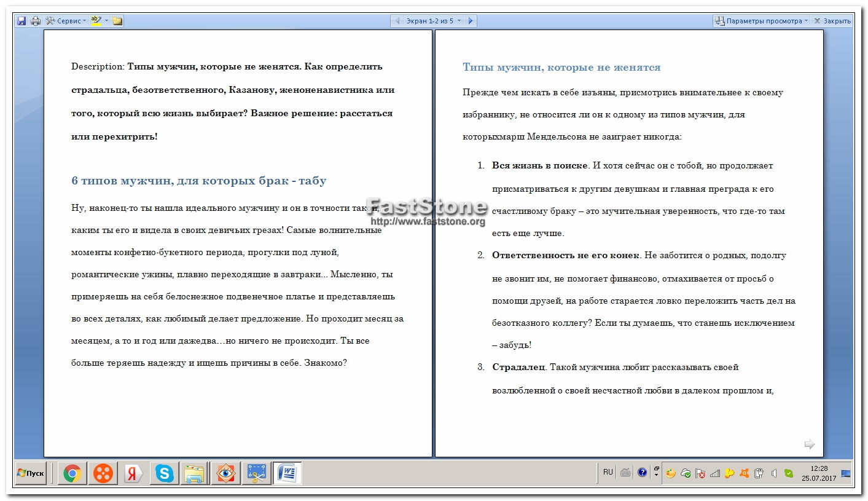This screenshot has height=501, width=868.
Task: Click the heading 'Типы мужчин, которые не женятся'
Action: click(561, 68)
